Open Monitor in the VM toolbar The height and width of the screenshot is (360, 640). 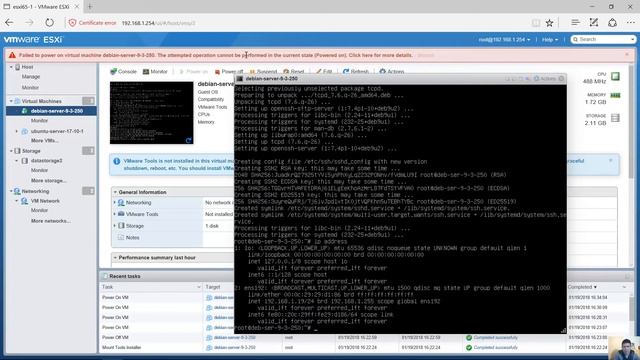(155, 71)
